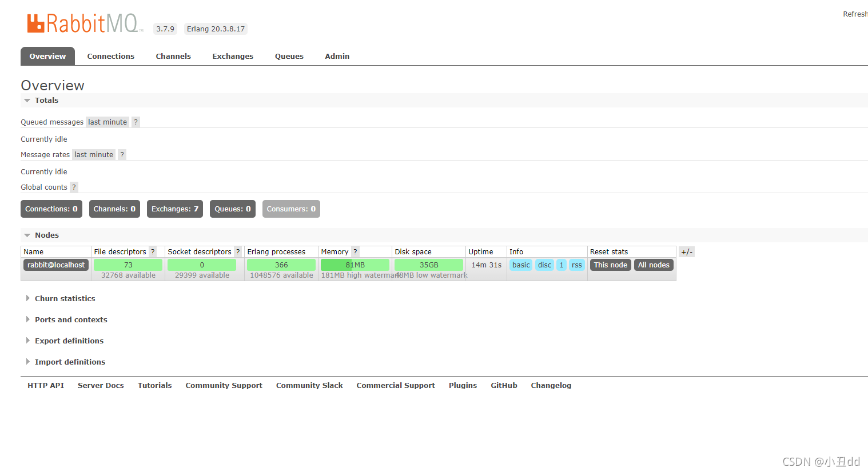Switch to the Channels tab
Image resolution: width=868 pixels, height=472 pixels.
tap(173, 56)
